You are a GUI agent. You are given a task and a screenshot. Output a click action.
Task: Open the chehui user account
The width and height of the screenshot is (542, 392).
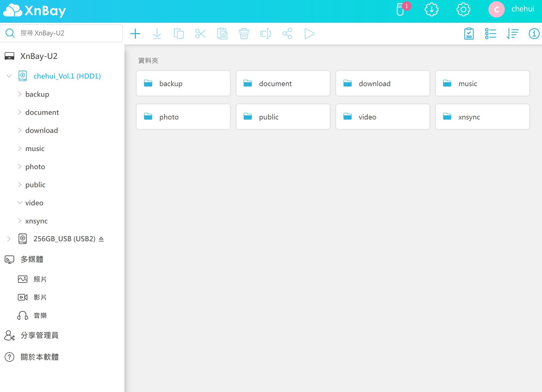click(512, 9)
